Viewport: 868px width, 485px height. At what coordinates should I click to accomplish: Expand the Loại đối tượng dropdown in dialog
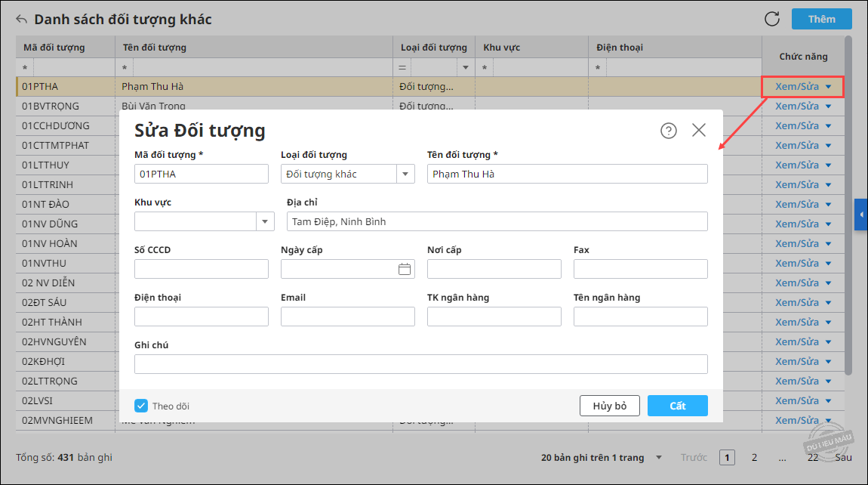point(405,174)
